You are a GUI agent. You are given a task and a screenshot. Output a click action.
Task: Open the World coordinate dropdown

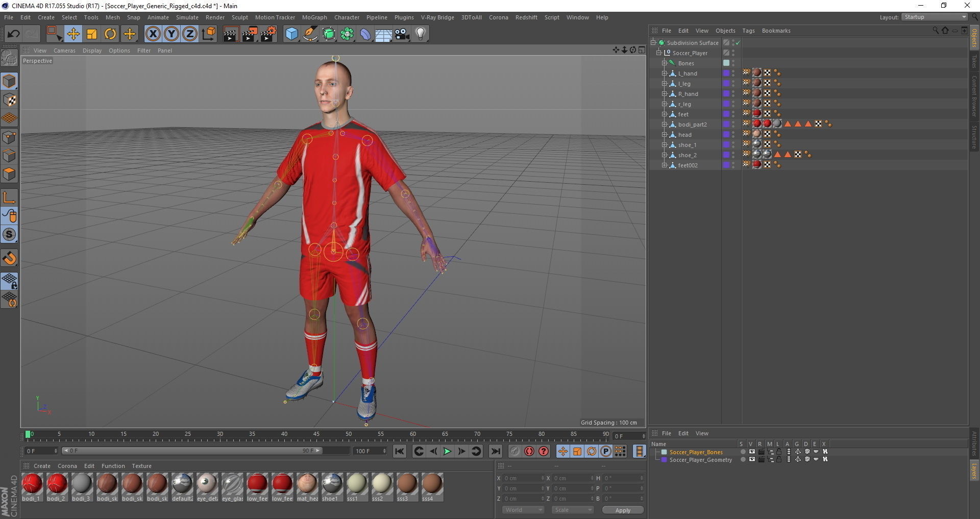[x=523, y=510]
